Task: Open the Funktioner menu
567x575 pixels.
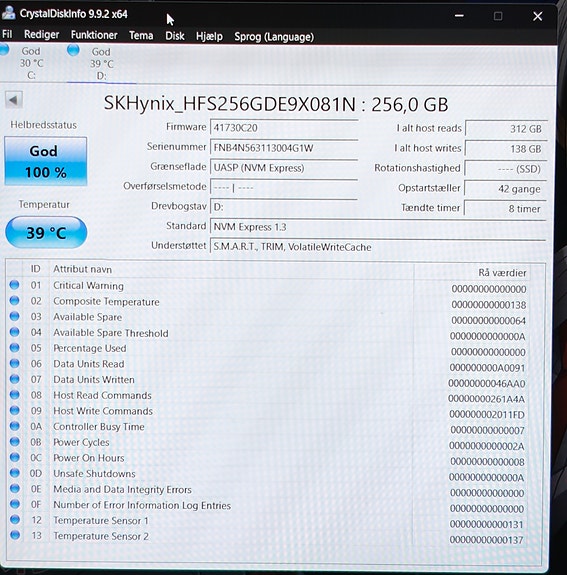Action: point(94,35)
